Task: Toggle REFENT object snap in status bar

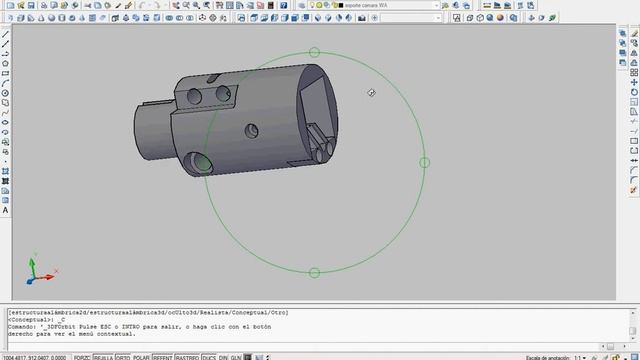Action: point(162,358)
